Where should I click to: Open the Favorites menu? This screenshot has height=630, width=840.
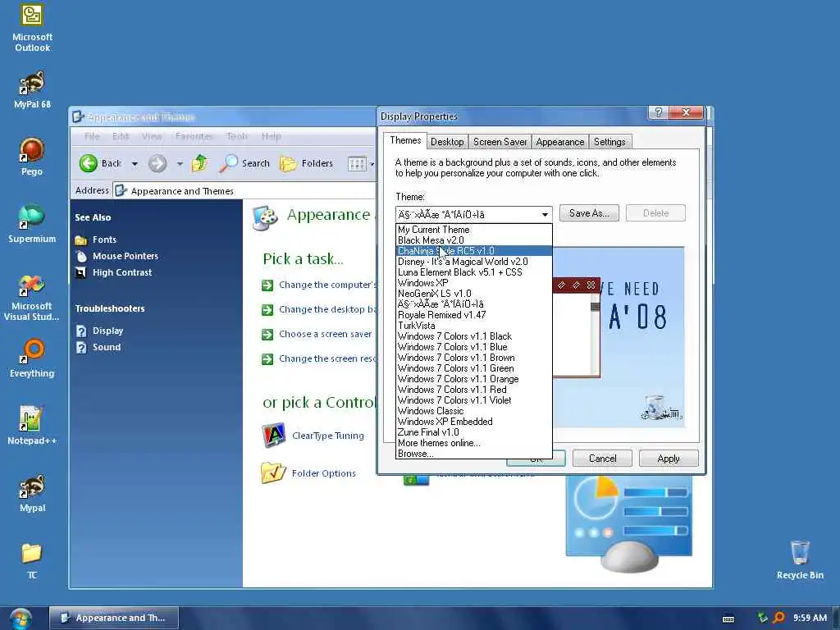point(194,136)
